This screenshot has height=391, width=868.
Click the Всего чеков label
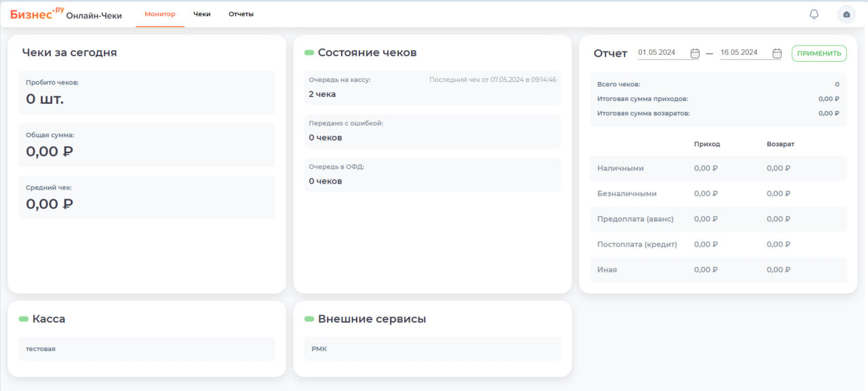618,85
